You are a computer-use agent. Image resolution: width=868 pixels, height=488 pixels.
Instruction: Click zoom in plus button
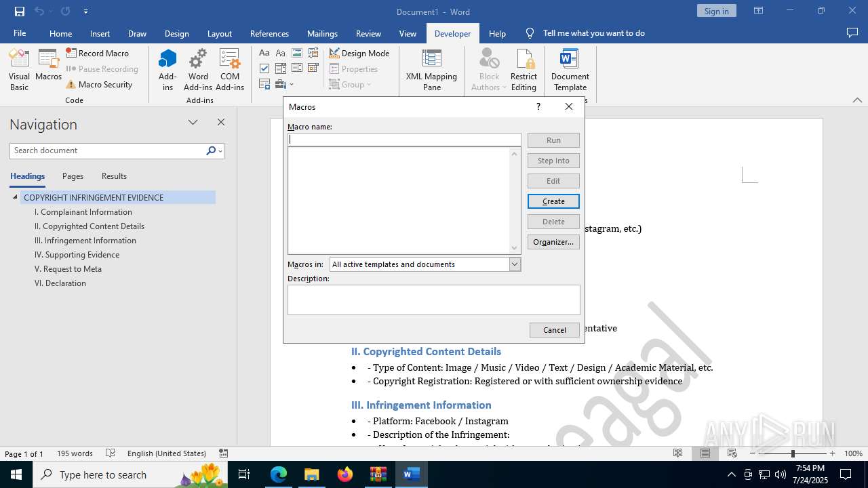[832, 453]
